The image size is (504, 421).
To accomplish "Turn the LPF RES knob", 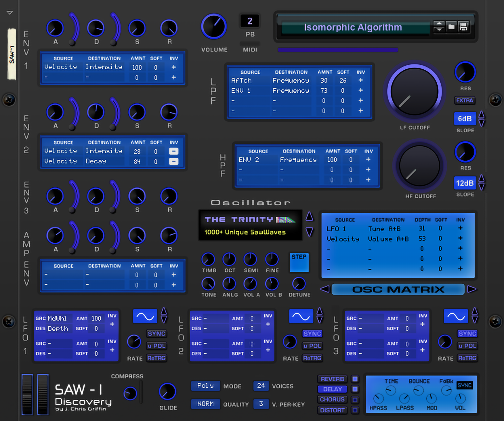I will [x=465, y=72].
